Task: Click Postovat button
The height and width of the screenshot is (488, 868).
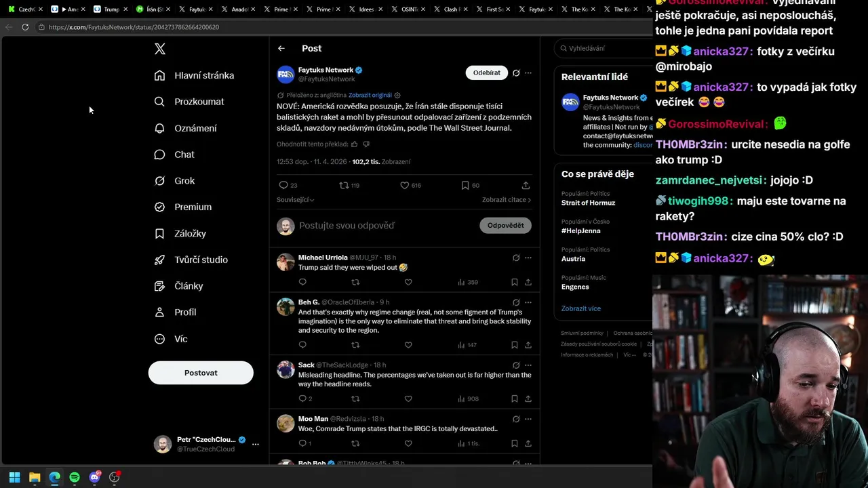Action: 201,373
